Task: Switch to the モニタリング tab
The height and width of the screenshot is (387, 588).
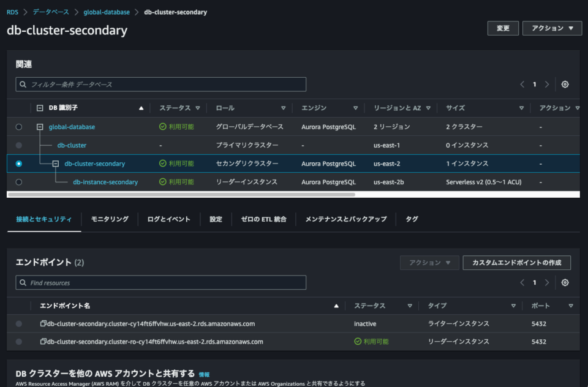Action: [x=108, y=219]
